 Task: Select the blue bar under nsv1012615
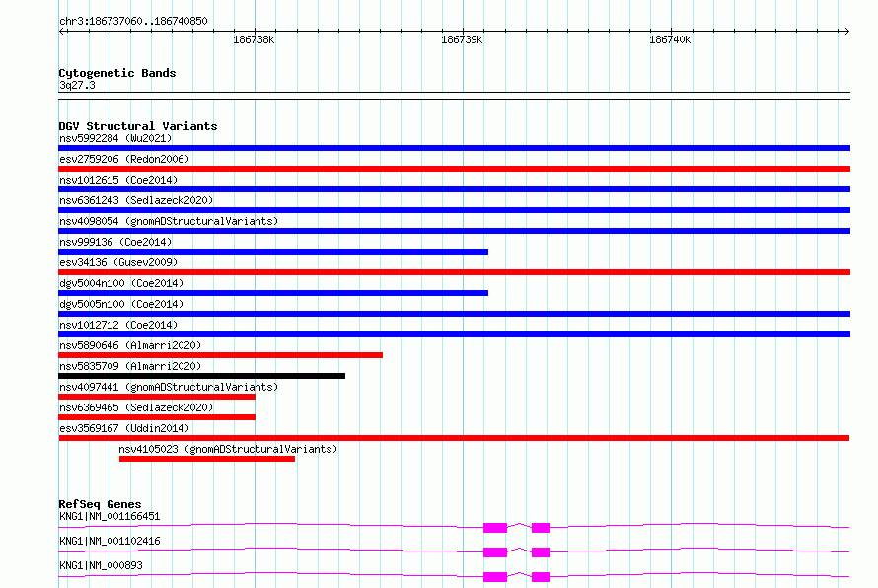(454, 189)
